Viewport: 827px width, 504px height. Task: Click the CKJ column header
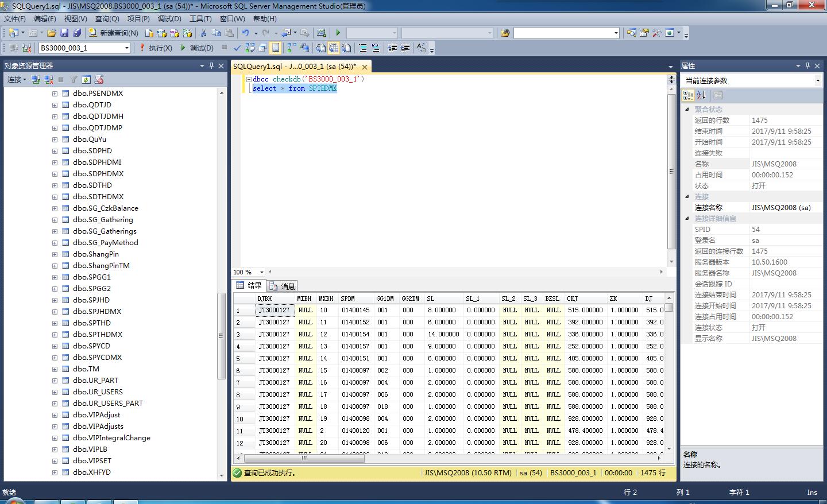pos(585,298)
